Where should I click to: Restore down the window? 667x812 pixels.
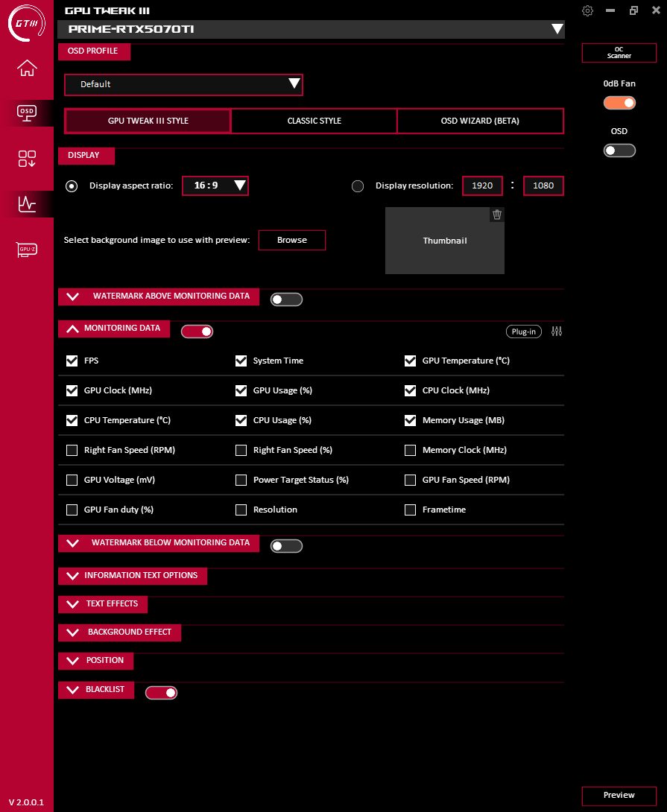633,10
